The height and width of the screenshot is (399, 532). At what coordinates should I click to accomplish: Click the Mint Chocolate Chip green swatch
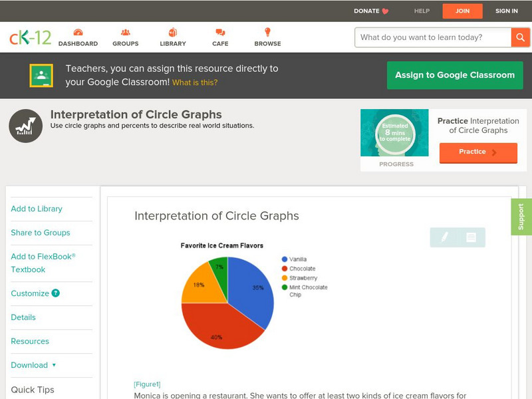(285, 287)
